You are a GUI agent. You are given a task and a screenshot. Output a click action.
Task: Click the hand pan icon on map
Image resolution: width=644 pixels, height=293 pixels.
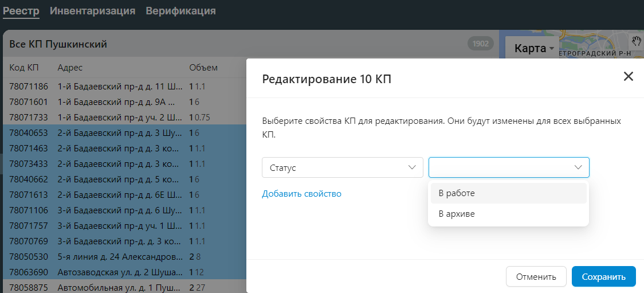pos(637,41)
